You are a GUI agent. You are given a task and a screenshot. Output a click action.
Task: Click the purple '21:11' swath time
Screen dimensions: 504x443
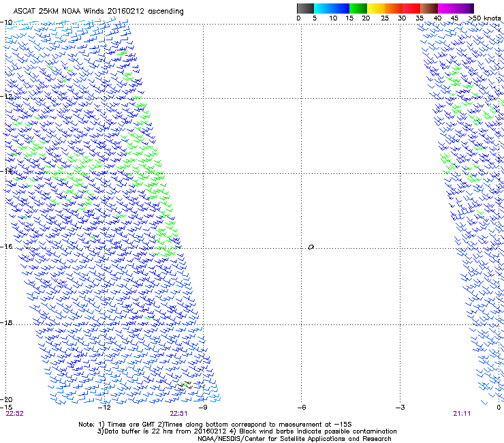[x=462, y=414]
